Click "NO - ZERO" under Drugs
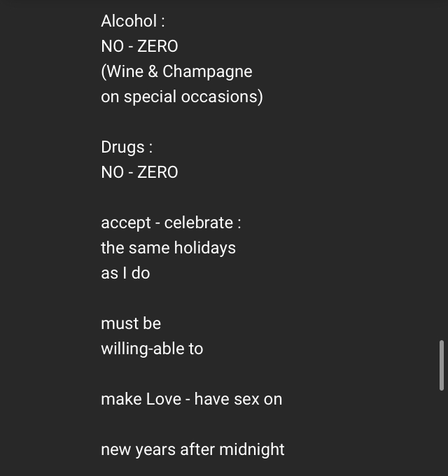Image resolution: width=448 pixels, height=476 pixels. (139, 172)
